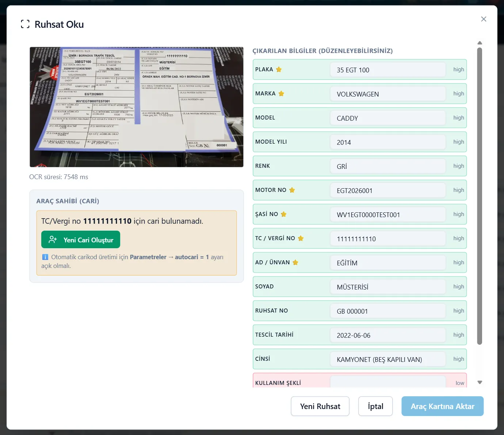Transfer data with Araç Kartına Aktar
Screen dimensions: 504x435
pos(442,406)
